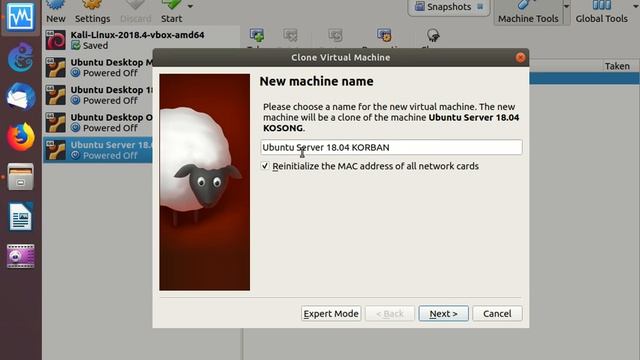
Task: Open machine Settings from the toolbar
Action: 92,11
